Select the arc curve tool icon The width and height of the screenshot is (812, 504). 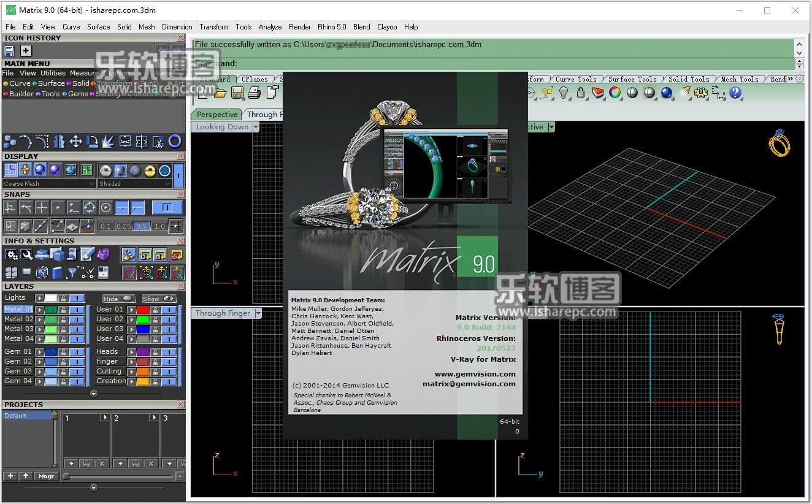[x=26, y=142]
